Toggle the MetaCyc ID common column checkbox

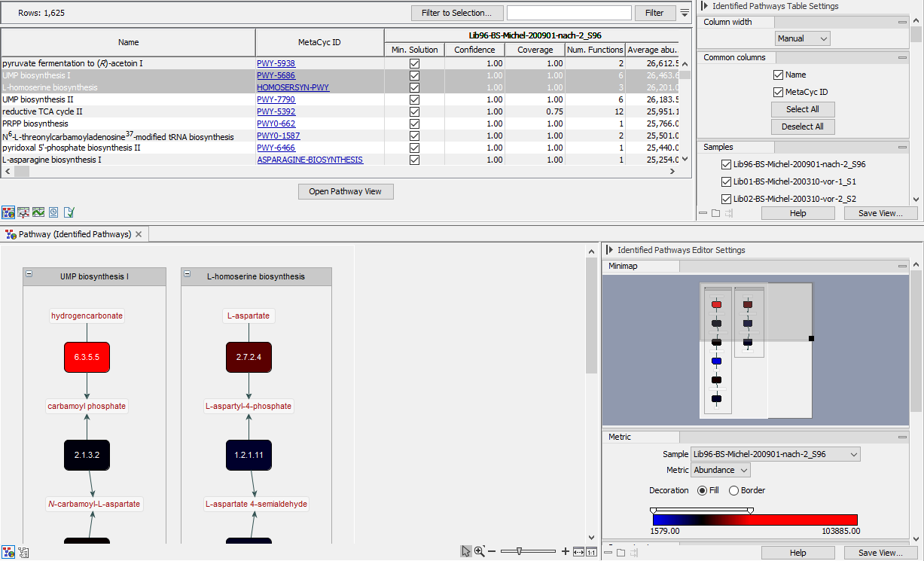tap(779, 92)
